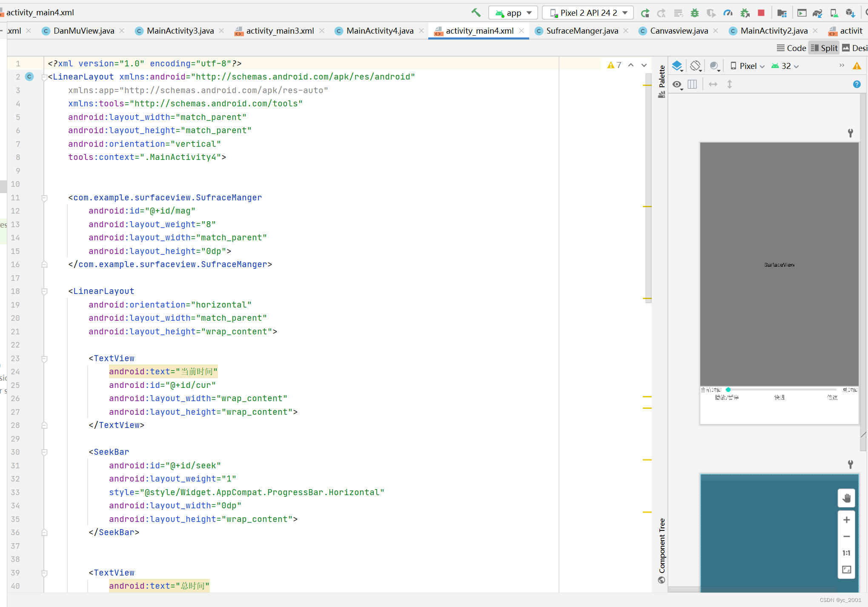Click the Make Project hammer icon

pyautogui.click(x=476, y=13)
